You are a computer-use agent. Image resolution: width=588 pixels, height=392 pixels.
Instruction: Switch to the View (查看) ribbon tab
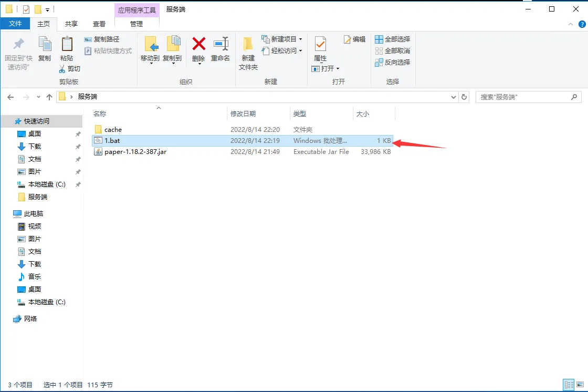tap(99, 24)
